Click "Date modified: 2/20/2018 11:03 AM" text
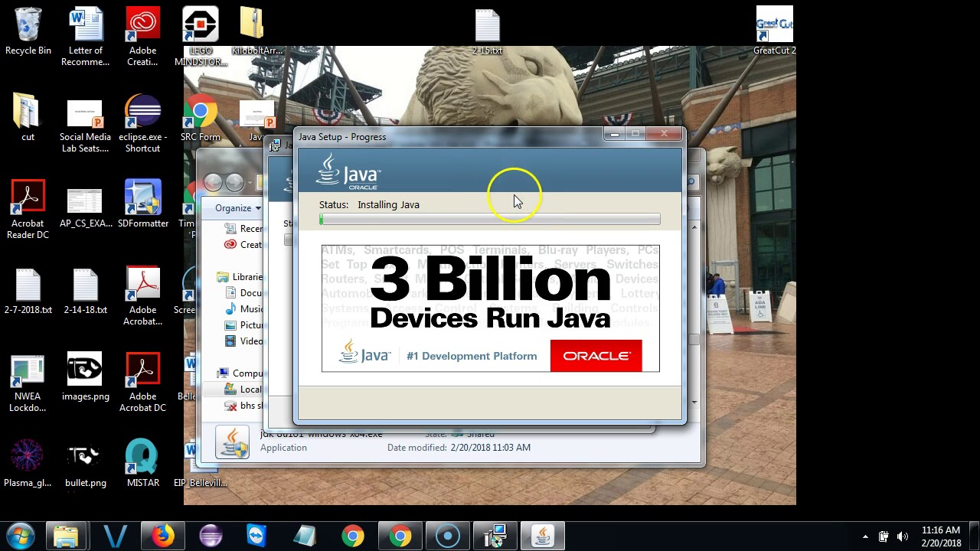The image size is (980, 551). [x=459, y=448]
